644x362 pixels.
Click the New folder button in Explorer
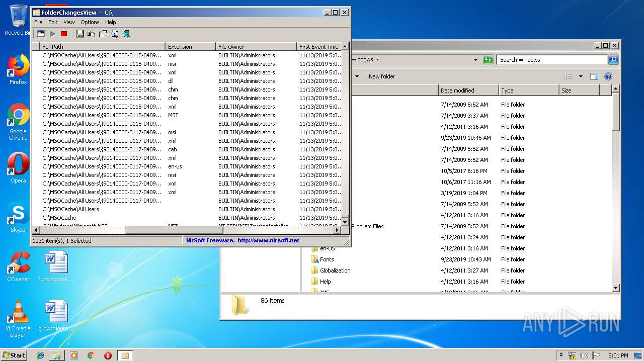click(382, 76)
